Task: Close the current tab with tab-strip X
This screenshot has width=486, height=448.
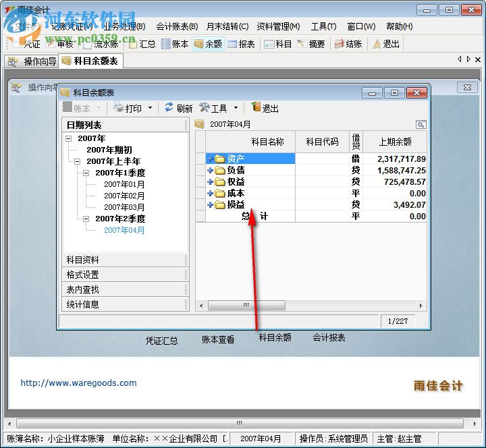Action: point(478,59)
